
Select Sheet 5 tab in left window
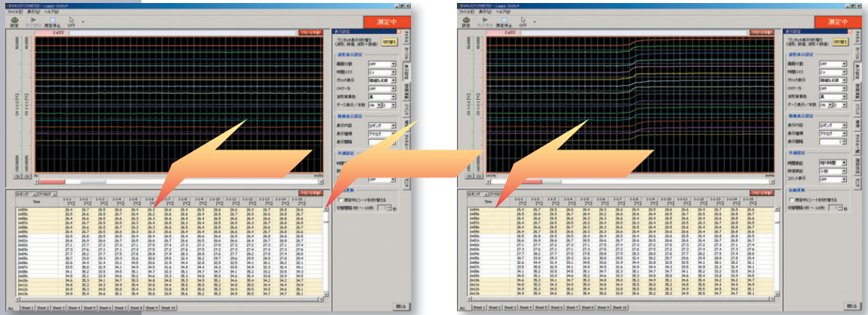click(90, 307)
